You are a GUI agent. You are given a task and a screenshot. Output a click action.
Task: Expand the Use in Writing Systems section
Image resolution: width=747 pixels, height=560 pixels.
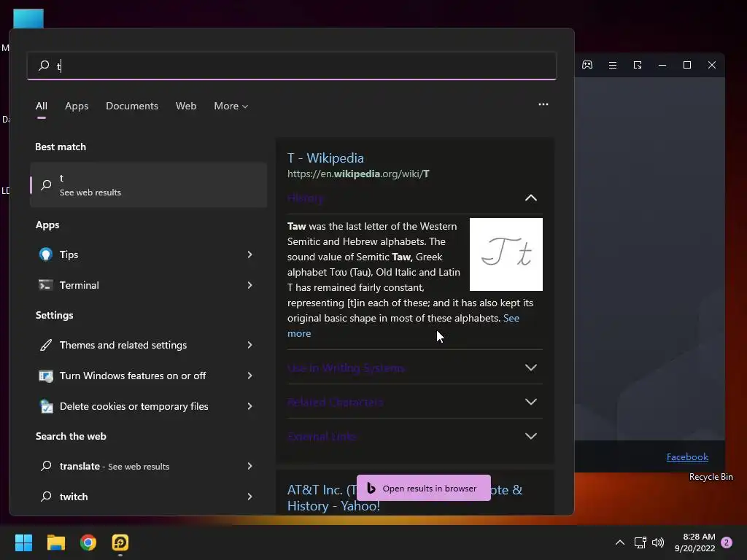tap(531, 367)
